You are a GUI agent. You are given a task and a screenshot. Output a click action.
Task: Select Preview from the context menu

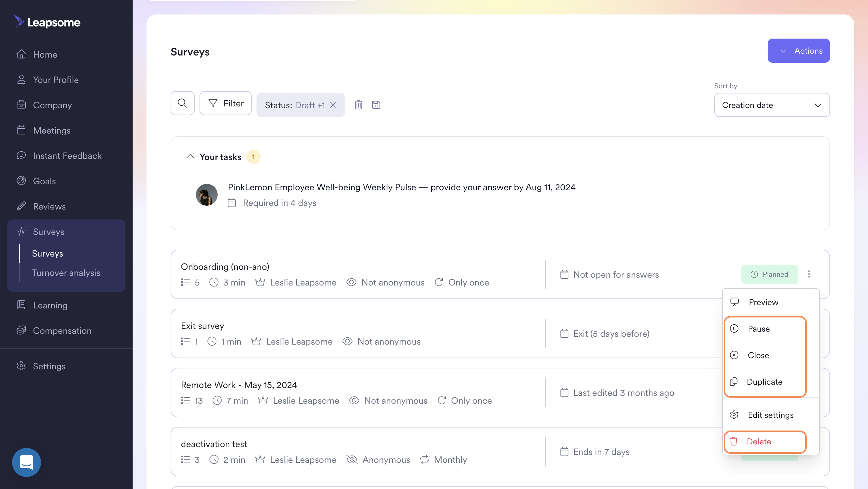[x=770, y=302]
